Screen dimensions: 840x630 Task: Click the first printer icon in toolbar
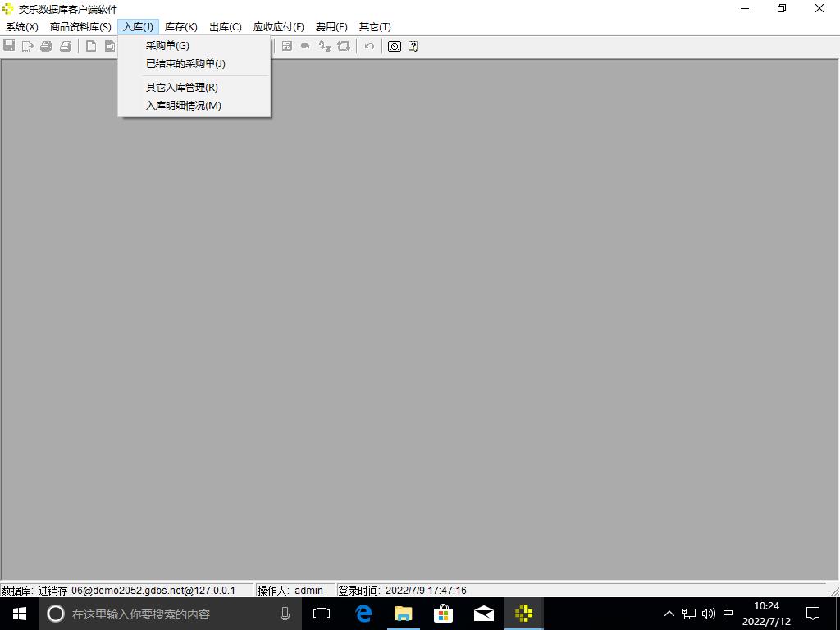click(47, 46)
